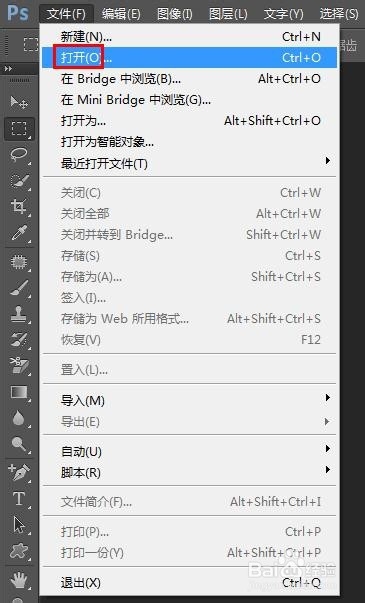Expand the 自动(U) submenu

(190, 451)
